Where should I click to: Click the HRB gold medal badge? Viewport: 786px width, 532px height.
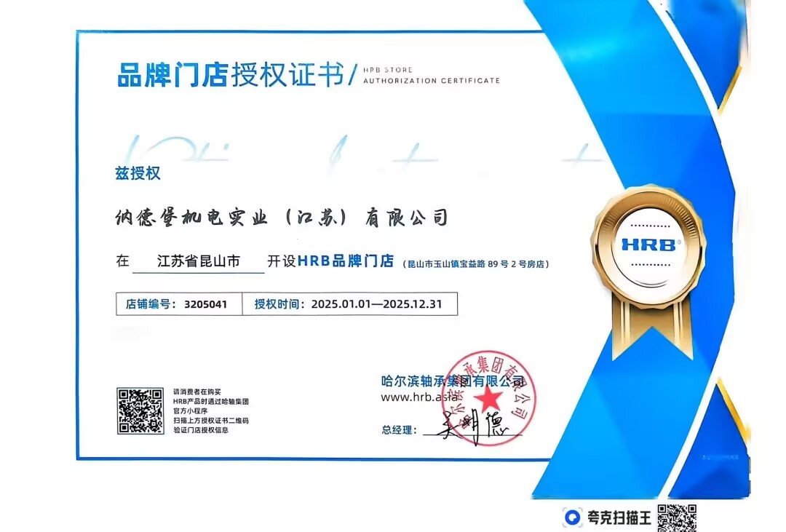tap(649, 245)
